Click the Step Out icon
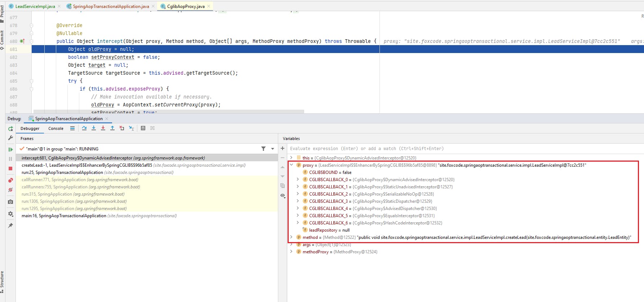Viewport: 644px width, 302px height. click(x=112, y=128)
